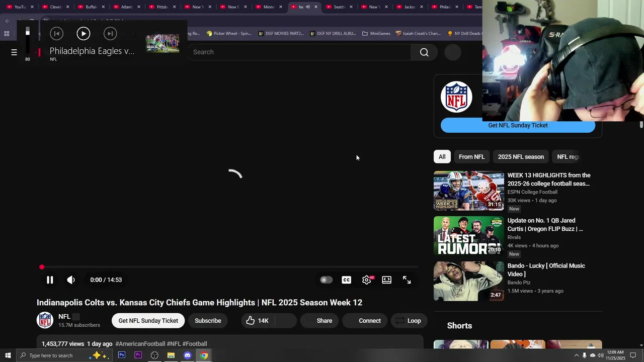The height and width of the screenshot is (362, 644).
Task: Focus the YouTube Search input field
Action: click(x=299, y=52)
